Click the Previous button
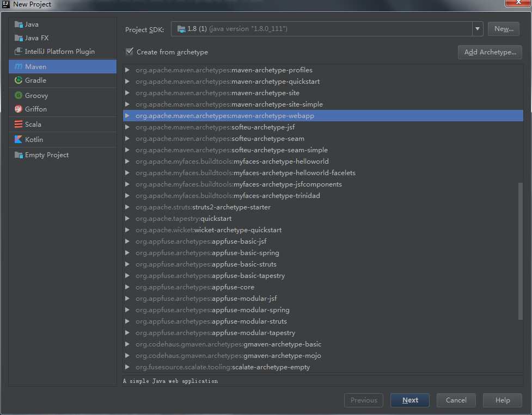This screenshot has height=415, width=532. tap(364, 400)
